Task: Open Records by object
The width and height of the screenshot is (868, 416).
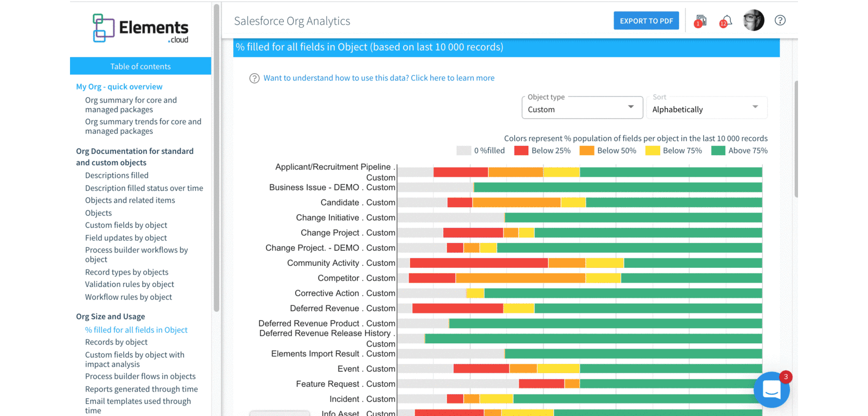Action: click(x=116, y=342)
